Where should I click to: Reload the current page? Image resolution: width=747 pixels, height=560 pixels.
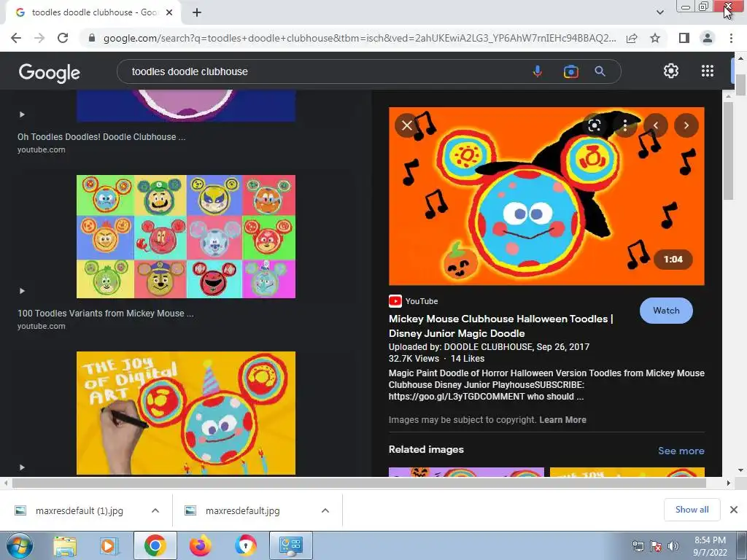point(63,38)
